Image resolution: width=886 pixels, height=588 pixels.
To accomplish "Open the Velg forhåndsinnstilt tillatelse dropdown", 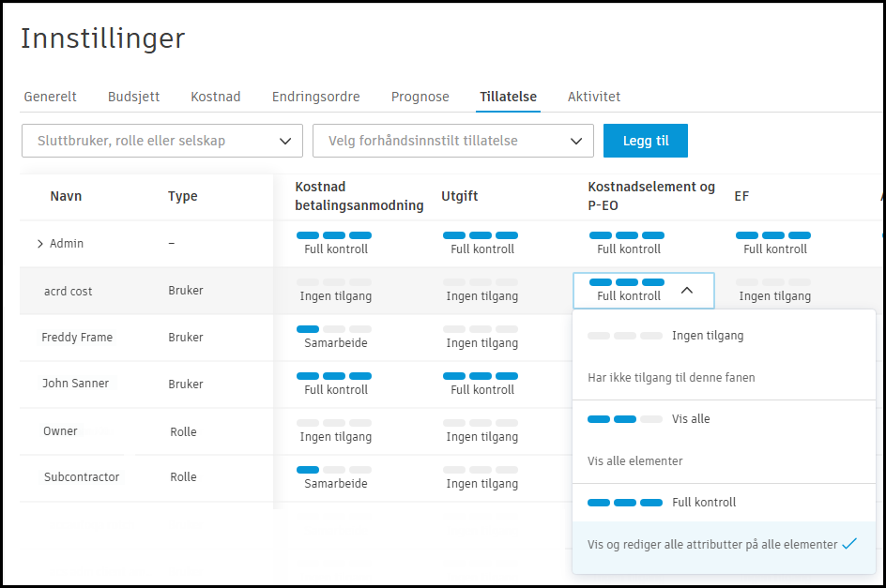I will point(452,142).
